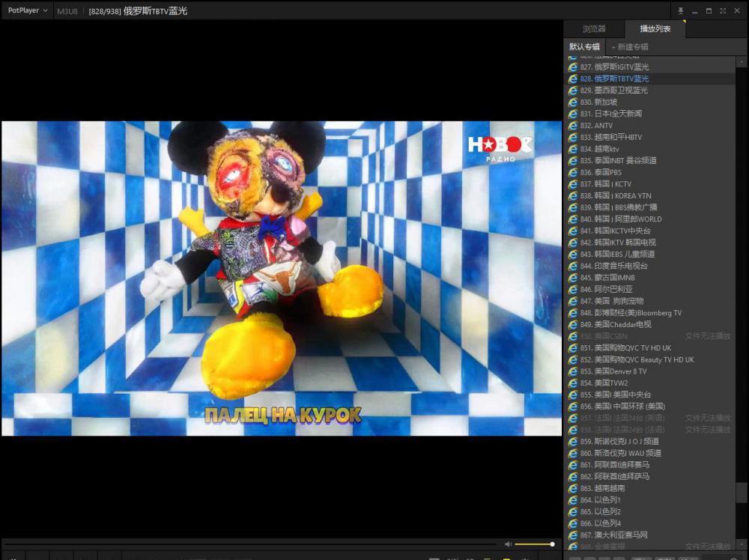Click the icon beside 863. 越南越南

click(x=573, y=488)
